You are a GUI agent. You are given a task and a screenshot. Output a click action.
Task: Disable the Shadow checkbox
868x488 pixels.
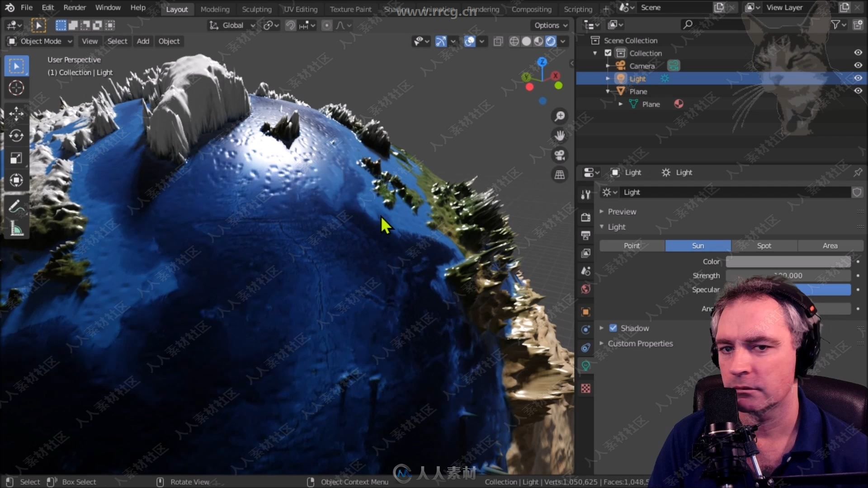pyautogui.click(x=613, y=328)
